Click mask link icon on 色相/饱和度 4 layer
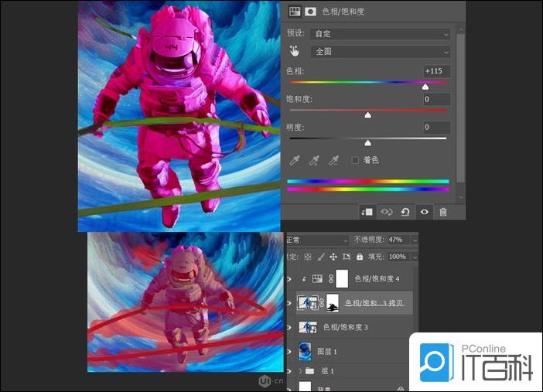This screenshot has height=392, width=543. tap(331, 278)
